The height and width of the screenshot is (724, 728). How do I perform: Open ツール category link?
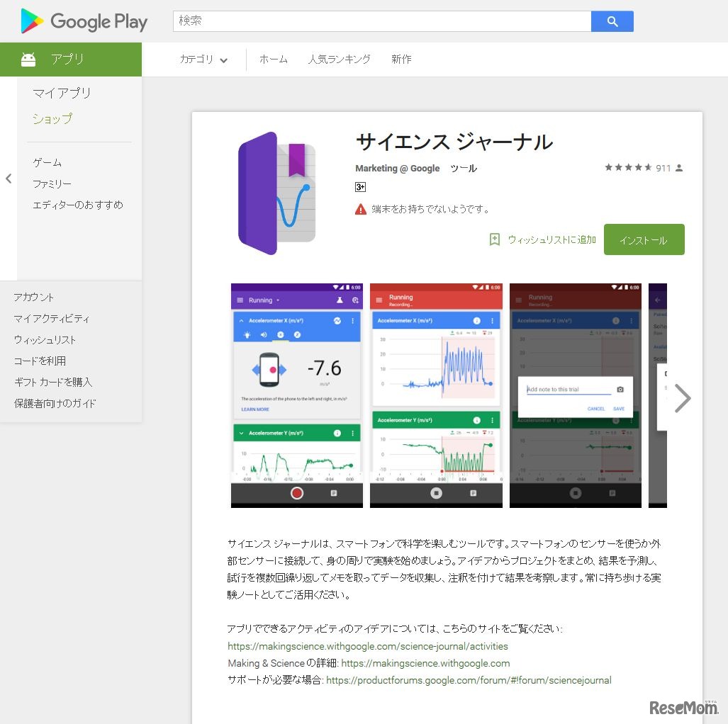click(464, 169)
